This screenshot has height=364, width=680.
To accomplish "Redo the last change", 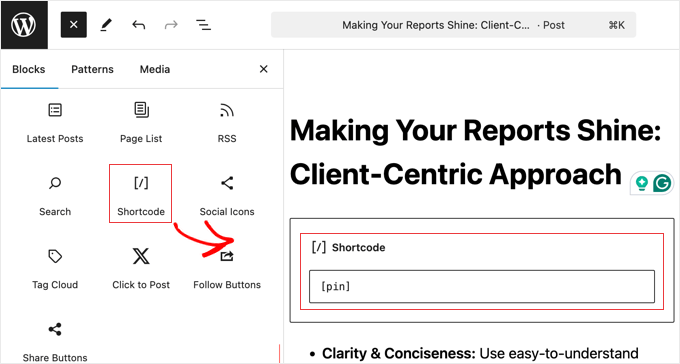I will (171, 25).
